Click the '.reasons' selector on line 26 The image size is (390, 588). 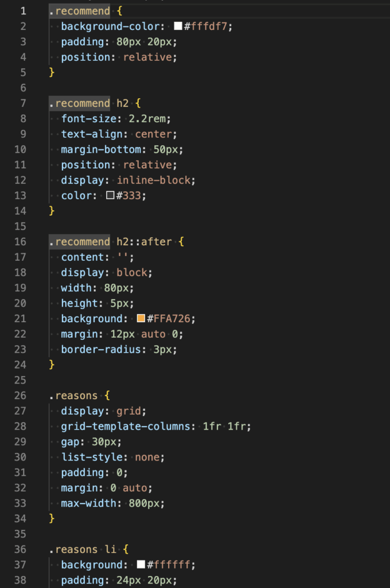pos(73,395)
